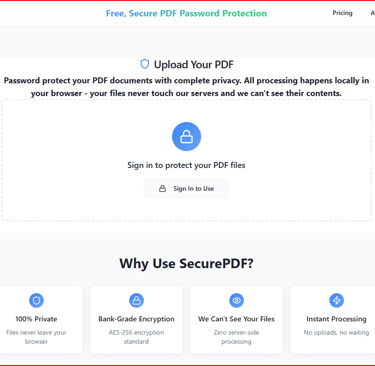Click the Why Use SecurePDF? heading
This screenshot has height=366, width=375.
click(x=186, y=263)
